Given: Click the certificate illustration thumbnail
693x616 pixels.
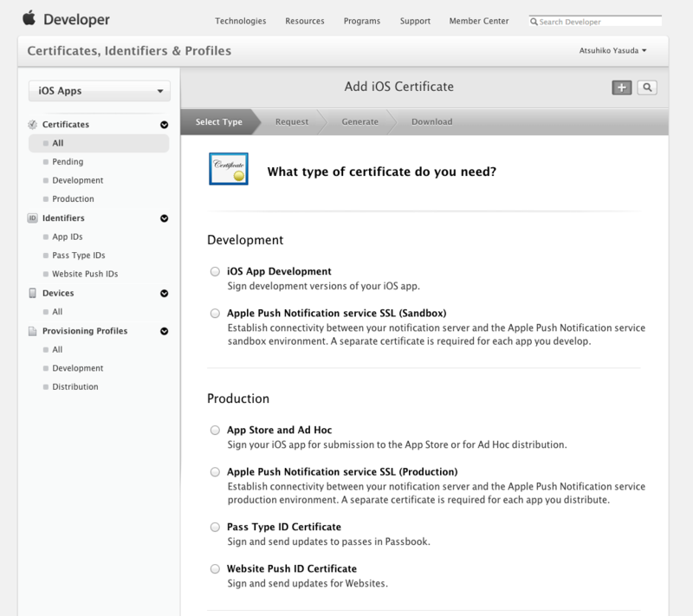Looking at the screenshot, I should coord(229,169).
